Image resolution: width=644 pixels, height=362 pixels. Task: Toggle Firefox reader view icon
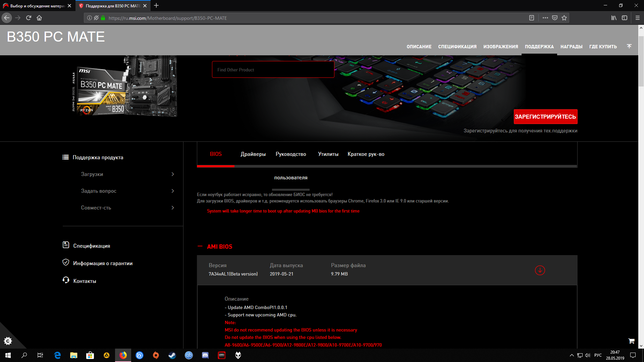coord(532,18)
